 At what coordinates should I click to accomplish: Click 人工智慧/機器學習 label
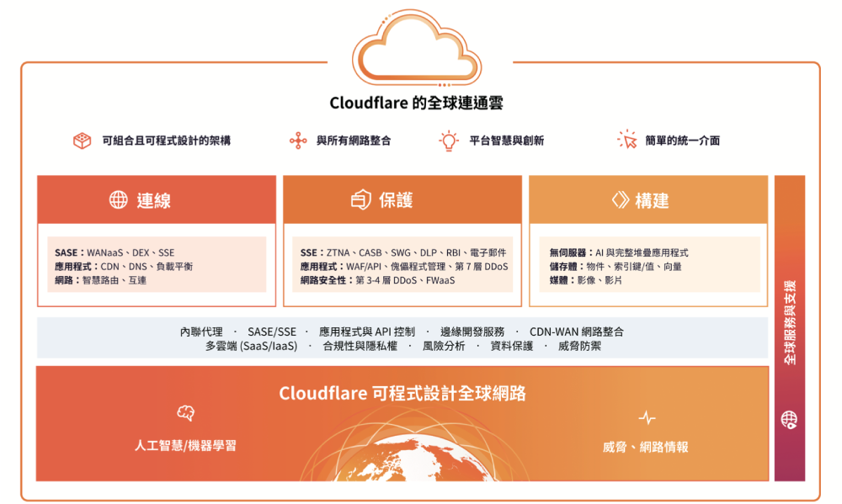coord(185,445)
